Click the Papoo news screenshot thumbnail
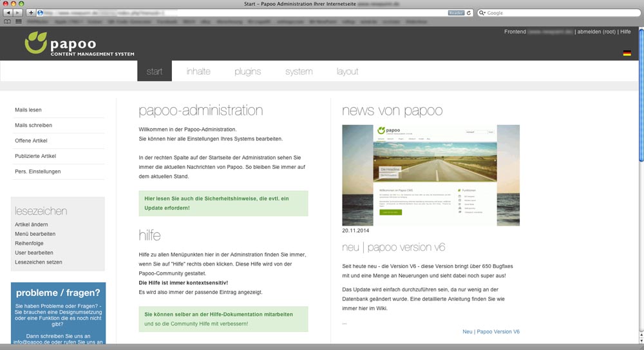 (430, 175)
